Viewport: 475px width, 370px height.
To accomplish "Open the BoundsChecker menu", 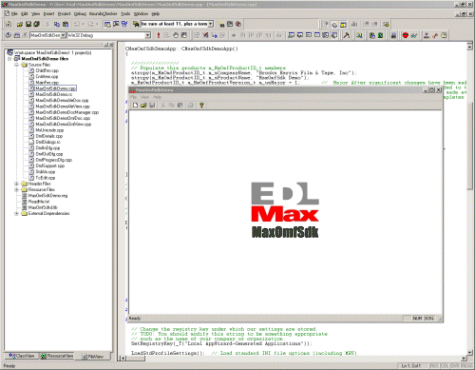I will coord(103,14).
